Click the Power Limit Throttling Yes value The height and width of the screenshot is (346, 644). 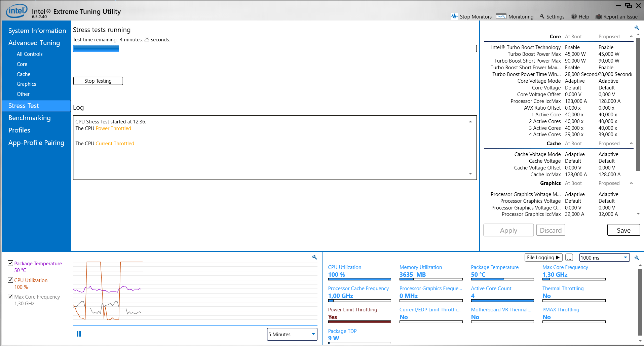(332, 317)
